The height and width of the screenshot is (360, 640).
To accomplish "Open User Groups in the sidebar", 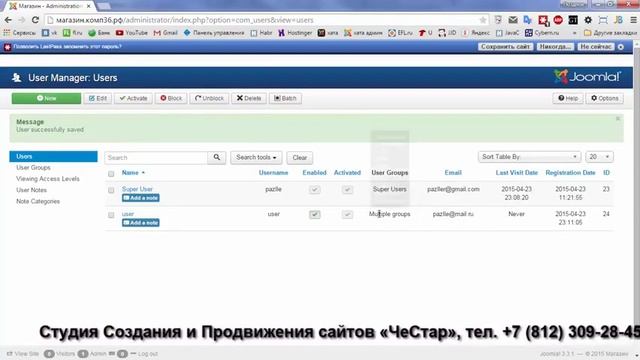I will [x=33, y=168].
